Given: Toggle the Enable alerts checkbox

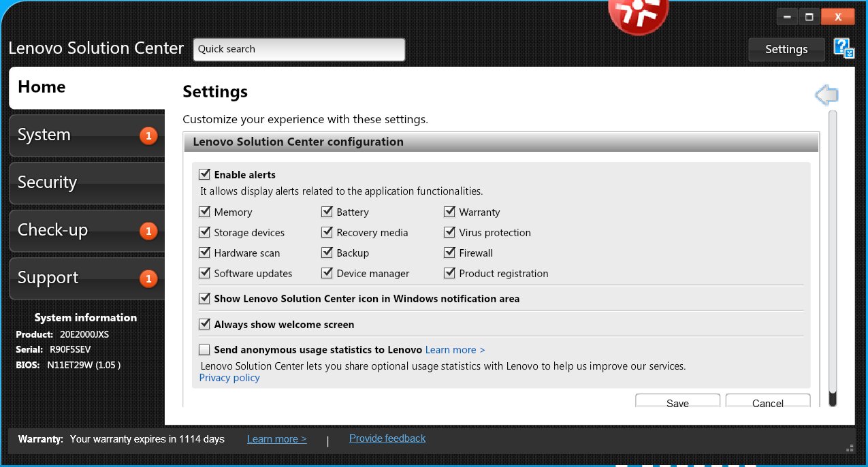Looking at the screenshot, I should (x=204, y=174).
